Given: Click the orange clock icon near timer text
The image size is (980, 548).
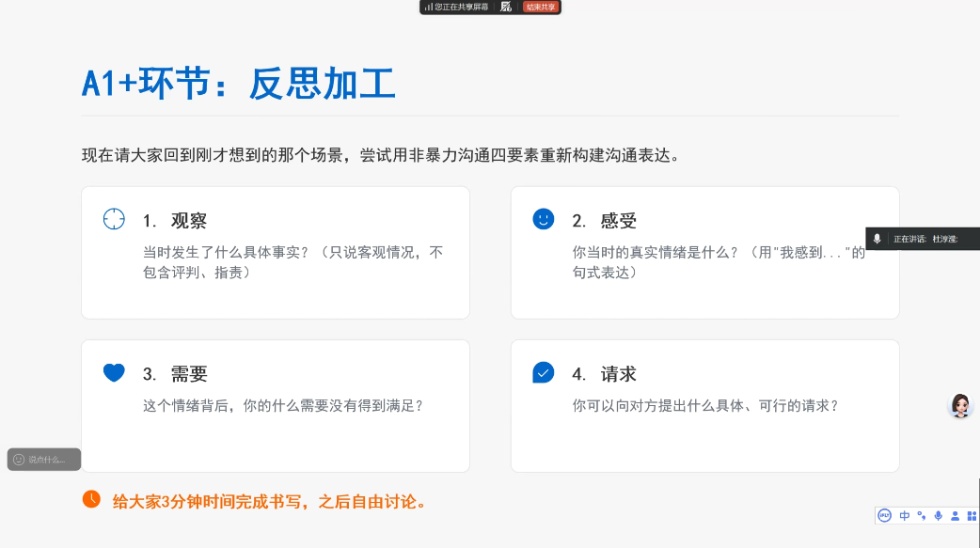Looking at the screenshot, I should pos(91,499).
